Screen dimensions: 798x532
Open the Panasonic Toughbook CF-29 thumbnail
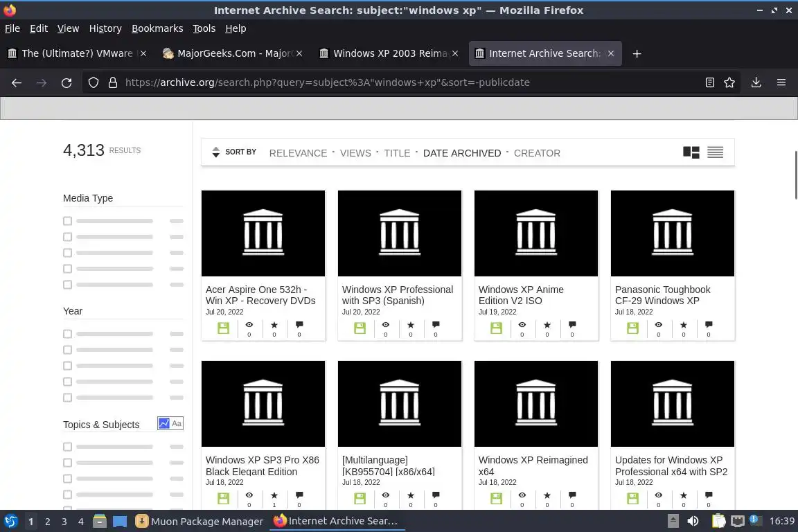click(673, 233)
